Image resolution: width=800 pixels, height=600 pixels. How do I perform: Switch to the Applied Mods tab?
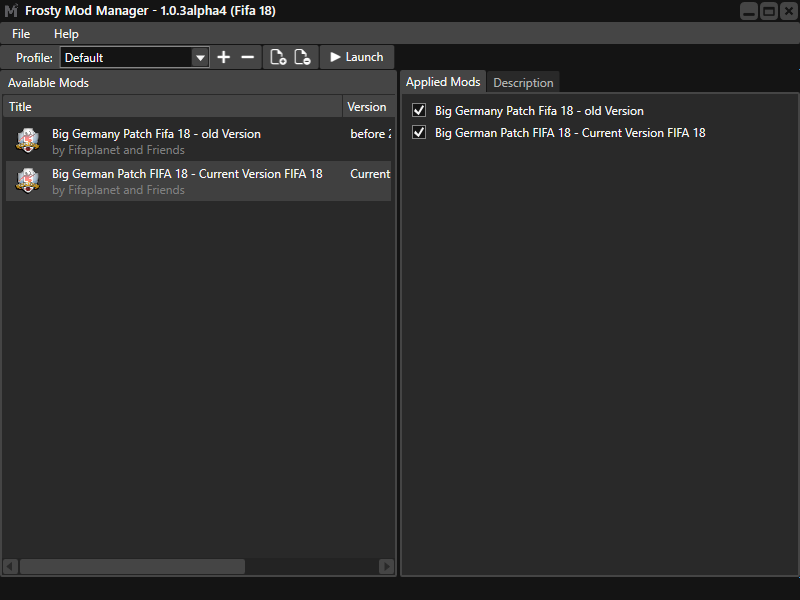[443, 82]
